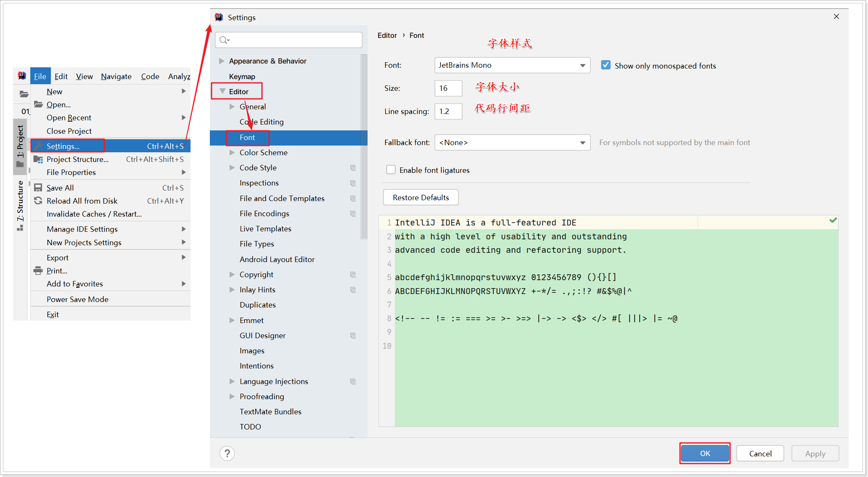The width and height of the screenshot is (868, 477).
Task: Enable font ligatures checkbox
Action: (x=391, y=170)
